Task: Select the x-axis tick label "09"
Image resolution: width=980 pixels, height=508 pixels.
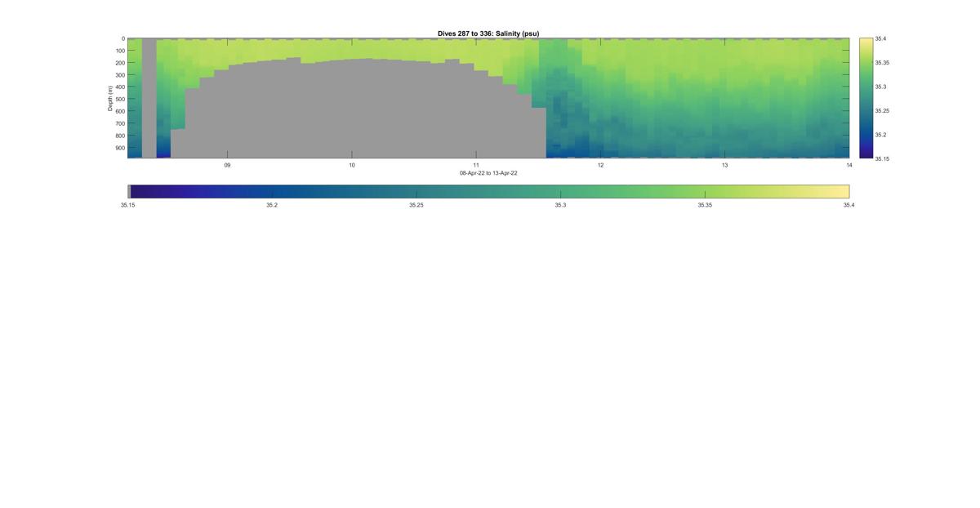Action: click(x=227, y=165)
